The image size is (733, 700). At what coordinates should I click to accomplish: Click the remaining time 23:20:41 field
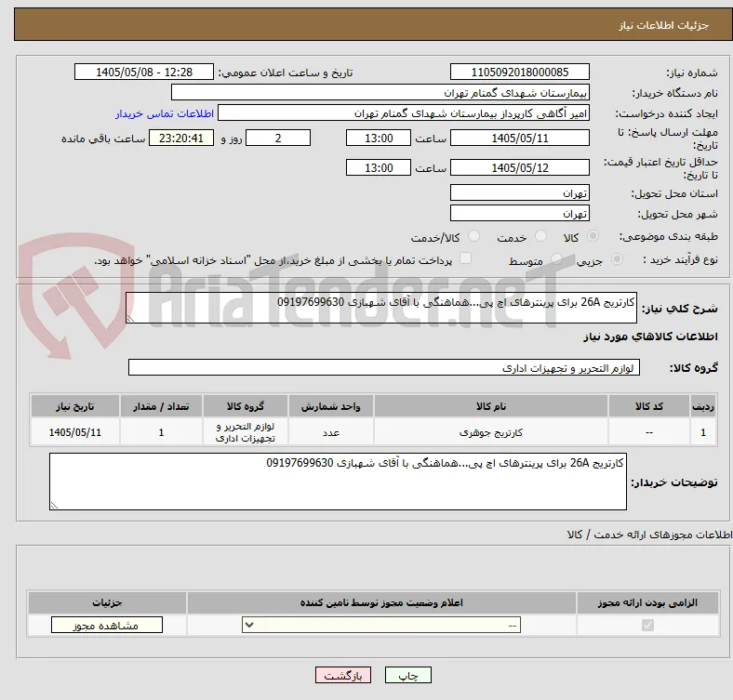coord(181,138)
